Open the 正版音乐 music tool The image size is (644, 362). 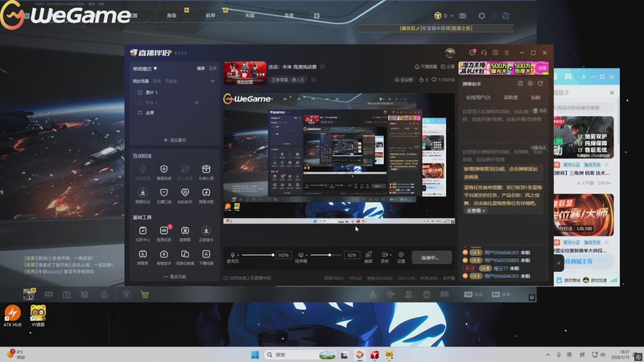[206, 233]
